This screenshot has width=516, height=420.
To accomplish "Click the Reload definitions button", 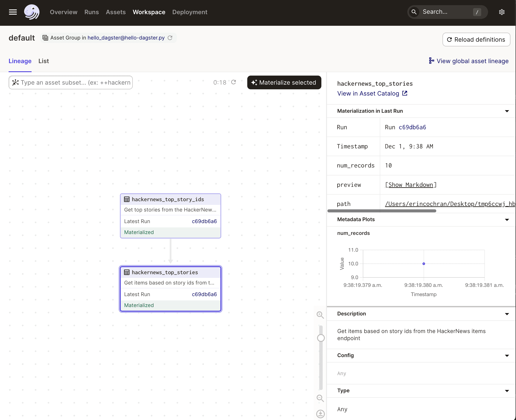I will 476,40.
